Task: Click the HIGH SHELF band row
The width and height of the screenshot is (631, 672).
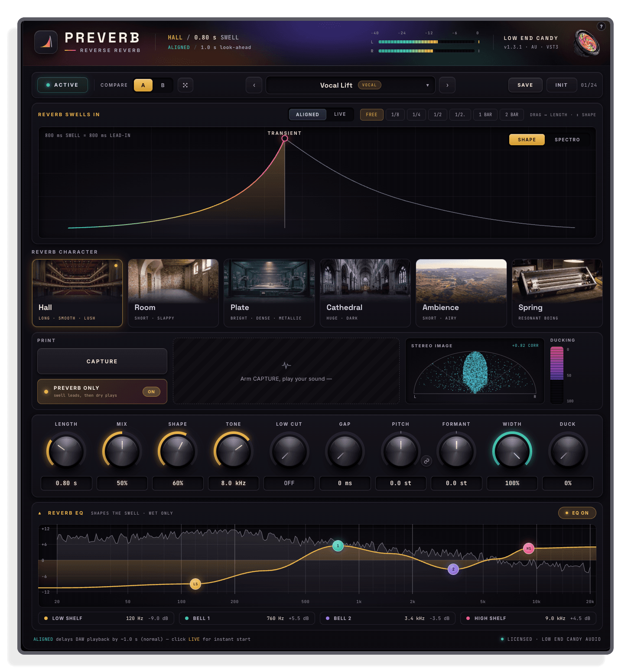Action: pyautogui.click(x=528, y=618)
